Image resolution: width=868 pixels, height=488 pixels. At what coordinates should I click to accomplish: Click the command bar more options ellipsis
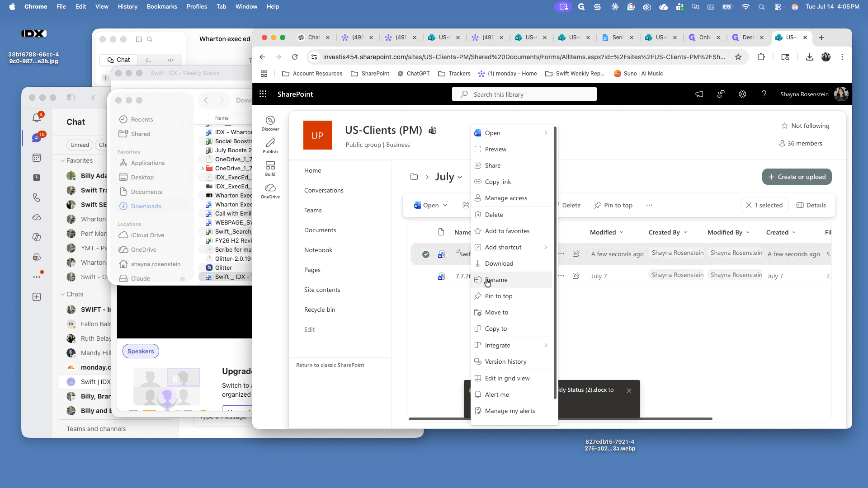coord(649,205)
